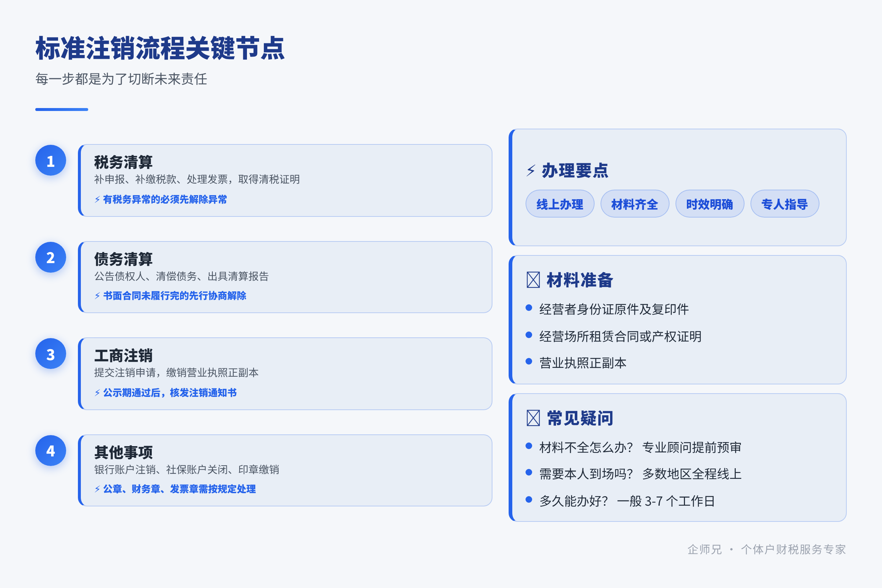Click text 公告债权人、清偿债务、出具清算报告
882x588 pixels.
182,276
